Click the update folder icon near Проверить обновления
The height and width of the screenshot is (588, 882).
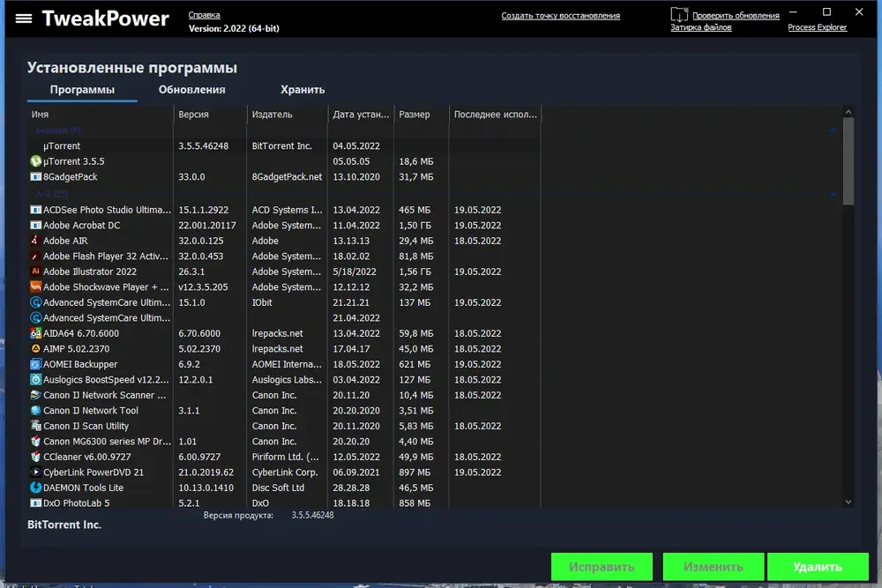click(679, 15)
